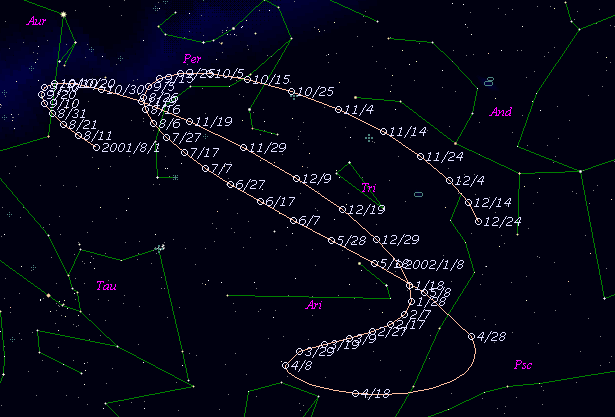
Task: Click the green Triangulum galaxy ellipse symbol
Action: click(418, 194)
